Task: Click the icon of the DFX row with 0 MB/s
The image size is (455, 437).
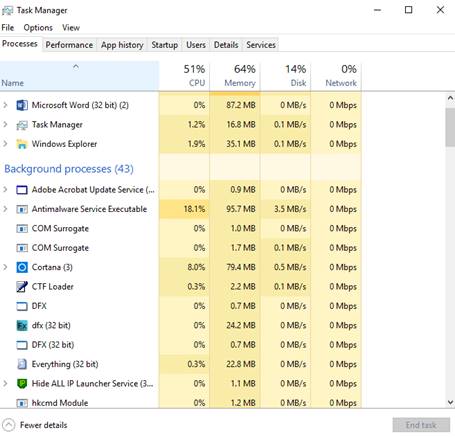Action: [x=22, y=306]
